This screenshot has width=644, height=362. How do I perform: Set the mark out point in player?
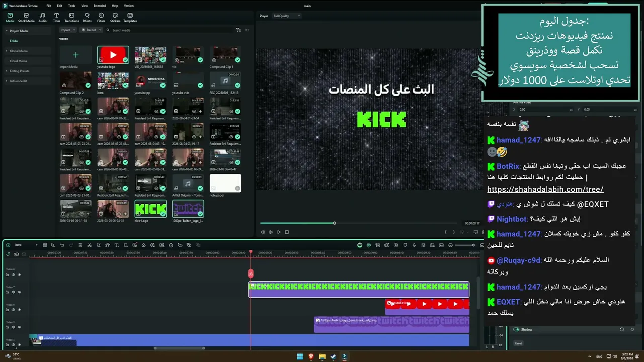pos(454,232)
